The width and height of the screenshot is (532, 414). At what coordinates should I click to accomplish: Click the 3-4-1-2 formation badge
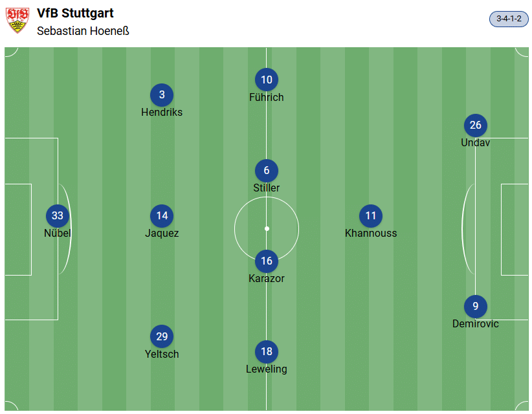tap(509, 19)
